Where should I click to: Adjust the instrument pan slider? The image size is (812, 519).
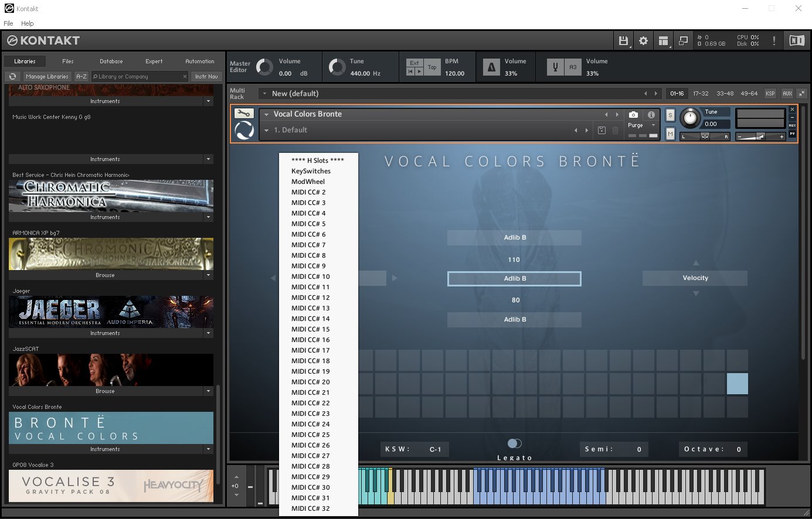[x=705, y=136]
